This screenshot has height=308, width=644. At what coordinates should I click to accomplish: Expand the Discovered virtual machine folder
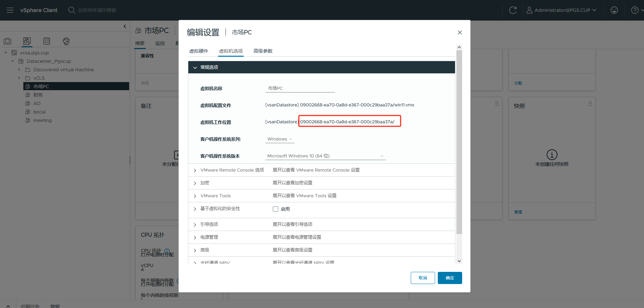(x=19, y=70)
